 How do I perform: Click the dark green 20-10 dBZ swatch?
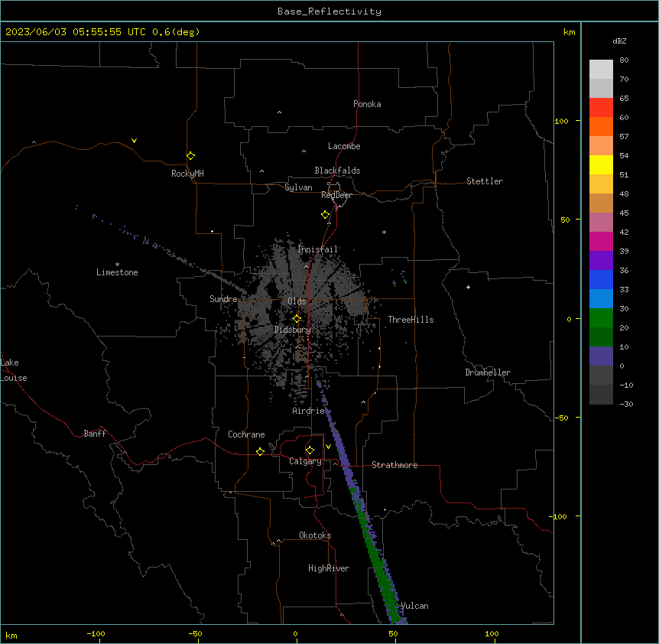[x=601, y=337]
